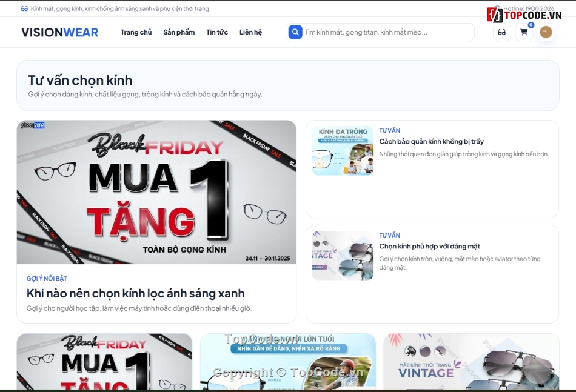
Task: Click the Hotline 1900 2026 text
Action: 529,8
